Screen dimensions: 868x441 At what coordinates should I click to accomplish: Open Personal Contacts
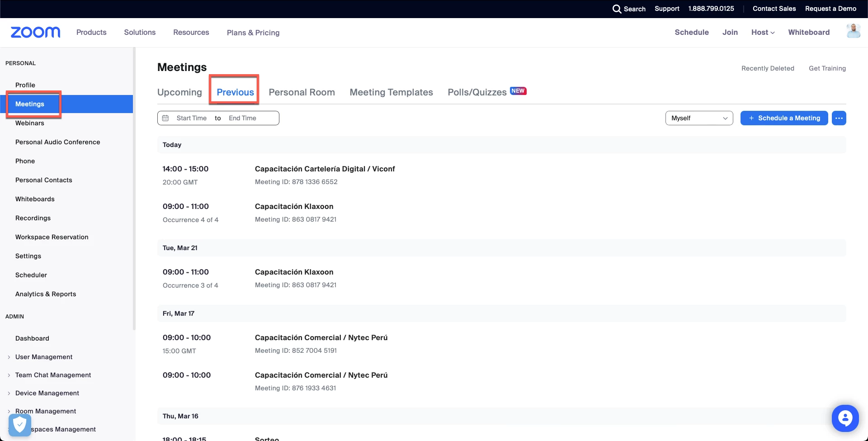point(44,180)
